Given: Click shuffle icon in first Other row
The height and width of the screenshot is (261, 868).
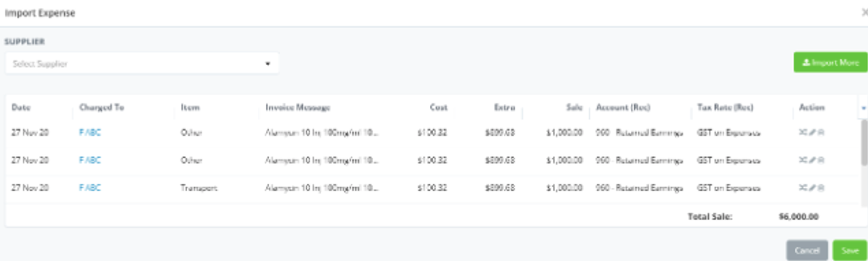Looking at the screenshot, I should coord(802,132).
